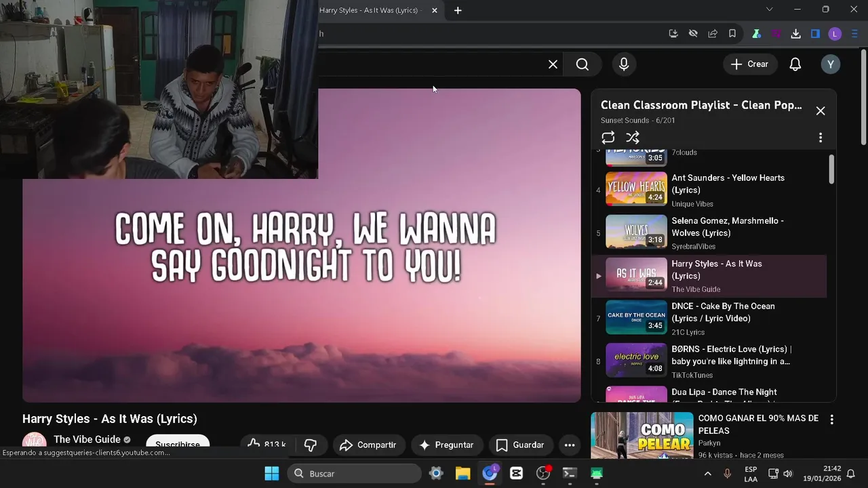The image size is (868, 488).
Task: Click the magnifier search button
Action: click(582, 64)
